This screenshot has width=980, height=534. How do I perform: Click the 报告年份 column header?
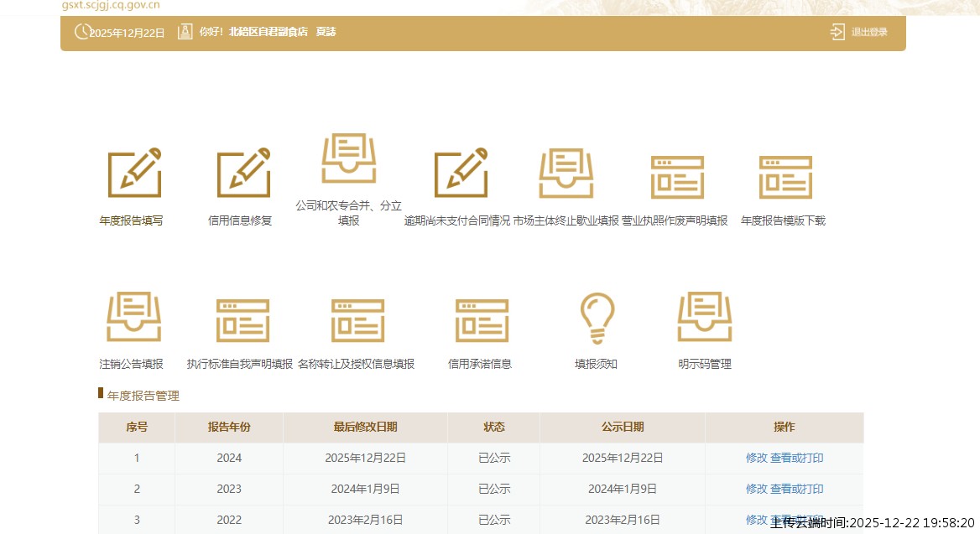[x=229, y=427]
